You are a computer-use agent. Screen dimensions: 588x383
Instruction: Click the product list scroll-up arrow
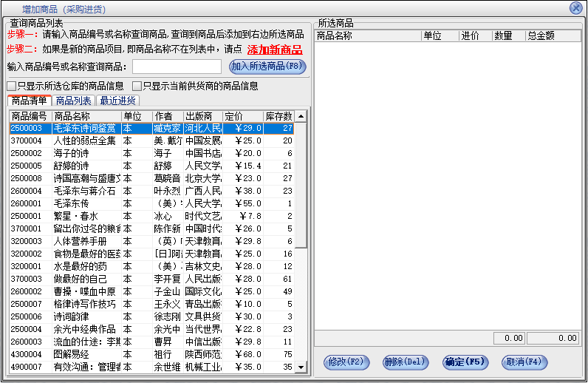point(301,116)
